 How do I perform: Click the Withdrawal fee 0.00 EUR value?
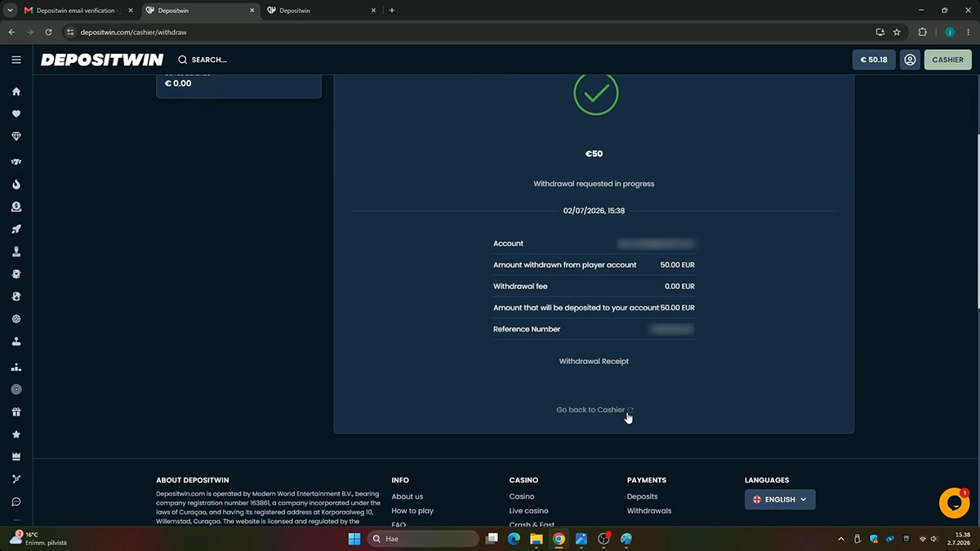(679, 287)
